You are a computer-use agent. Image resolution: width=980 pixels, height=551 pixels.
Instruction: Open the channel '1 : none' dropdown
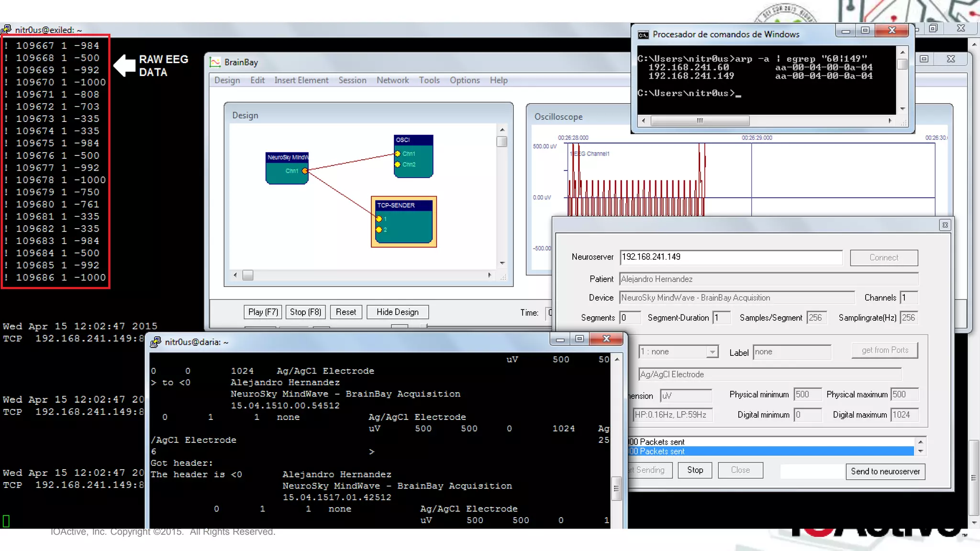point(712,352)
